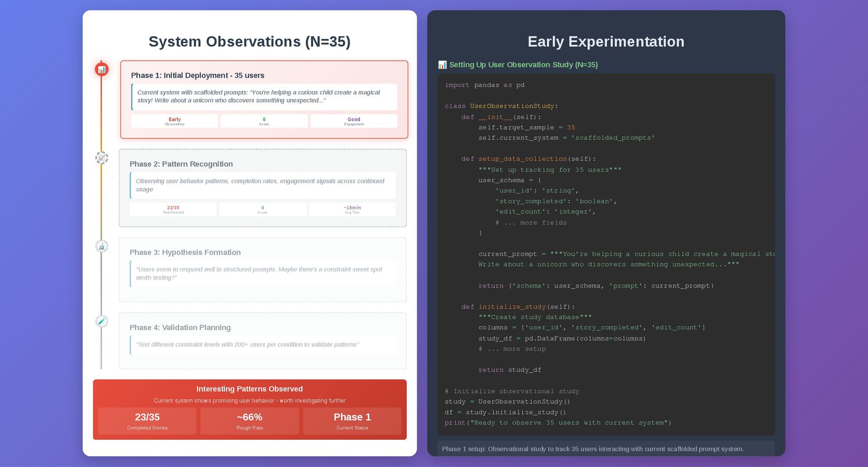Click the 'def initialize_study(self):' line

pos(518,307)
